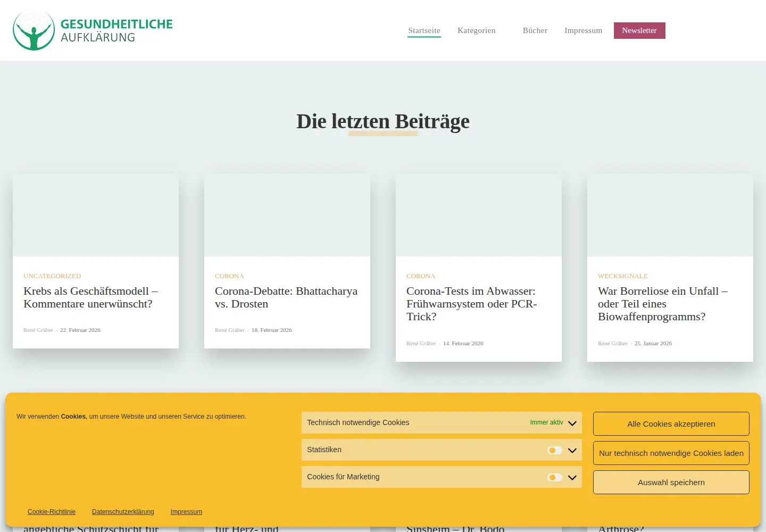Open the Kategorien menu
The width and height of the screenshot is (766, 532).
476,30
